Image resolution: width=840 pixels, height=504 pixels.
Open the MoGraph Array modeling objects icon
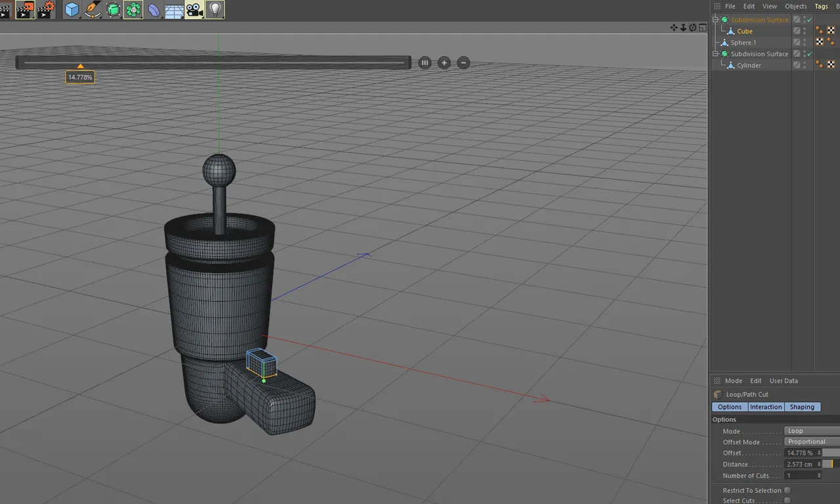click(x=133, y=9)
